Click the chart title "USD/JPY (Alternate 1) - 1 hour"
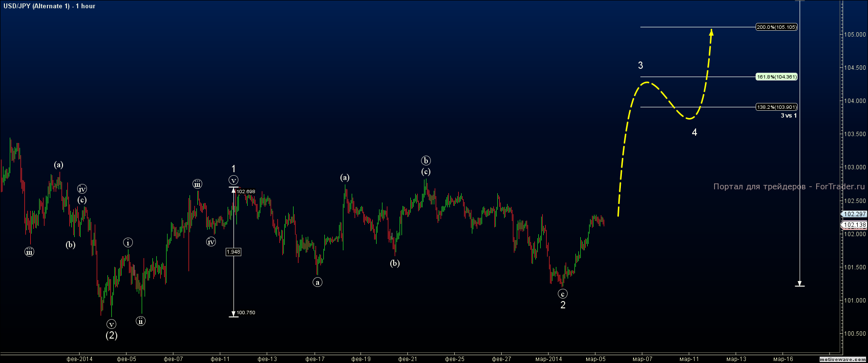868x363 pixels. pos(50,6)
